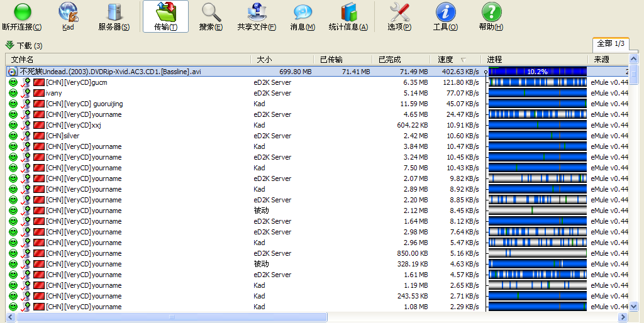
Task: Click the 10.2% download progress bar
Action: (x=537, y=72)
